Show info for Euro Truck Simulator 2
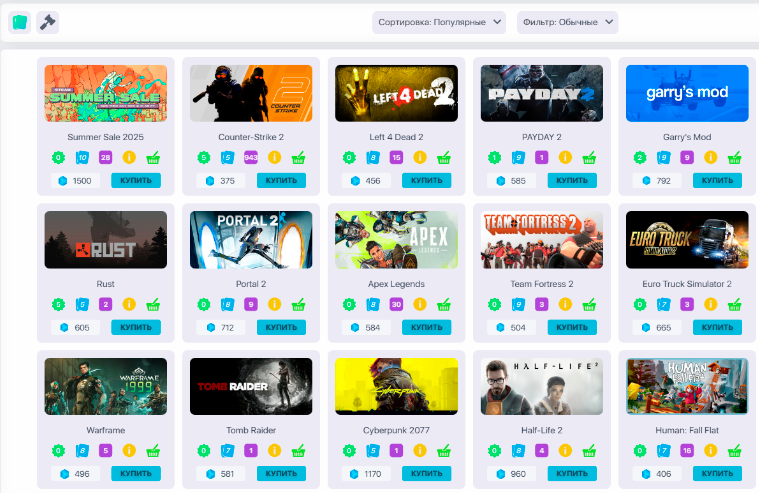The width and height of the screenshot is (759, 493). pos(711,304)
